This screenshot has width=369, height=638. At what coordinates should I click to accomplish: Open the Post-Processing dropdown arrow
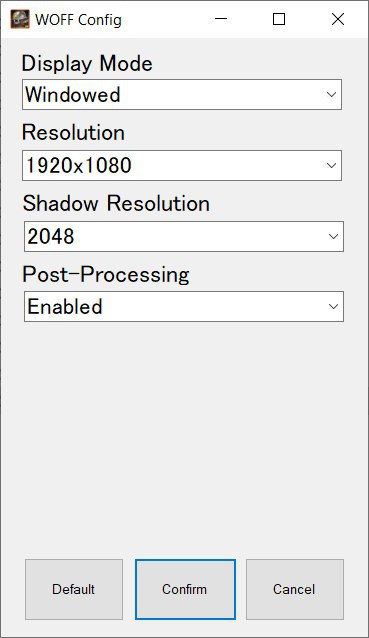pos(333,306)
